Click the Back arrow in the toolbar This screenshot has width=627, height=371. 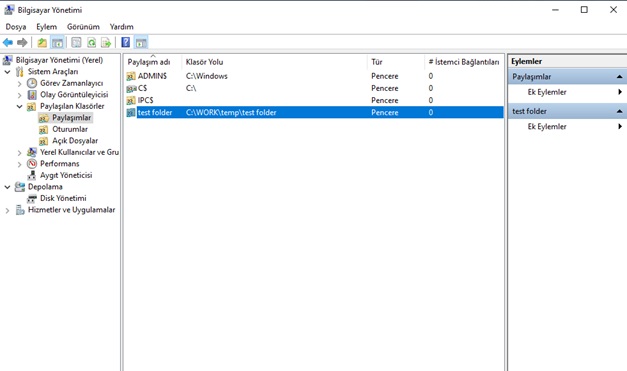[x=8, y=42]
